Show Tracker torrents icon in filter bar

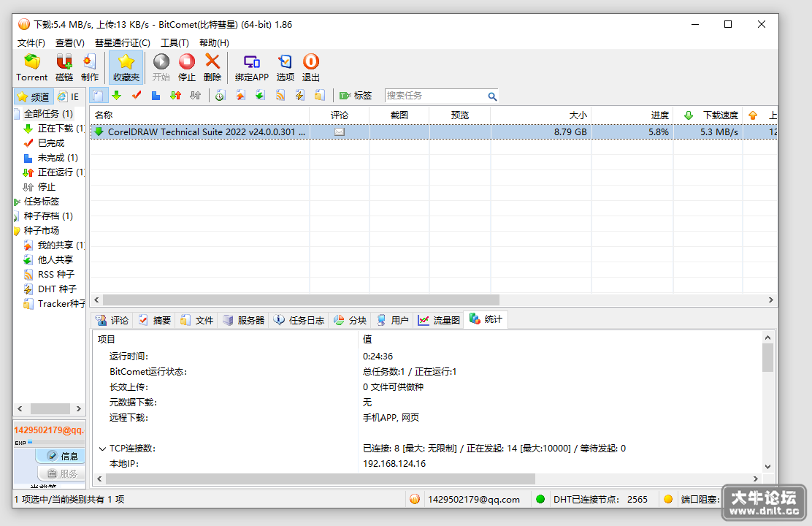(x=320, y=96)
